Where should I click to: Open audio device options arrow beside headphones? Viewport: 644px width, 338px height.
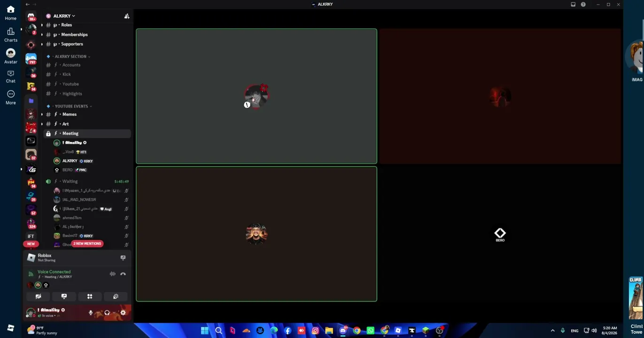[x=114, y=313]
